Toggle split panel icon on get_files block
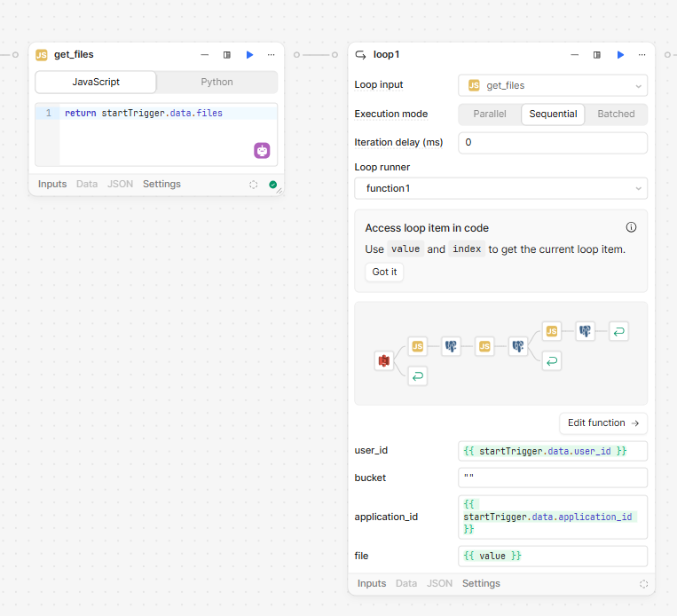The width and height of the screenshot is (677, 616). tap(226, 55)
